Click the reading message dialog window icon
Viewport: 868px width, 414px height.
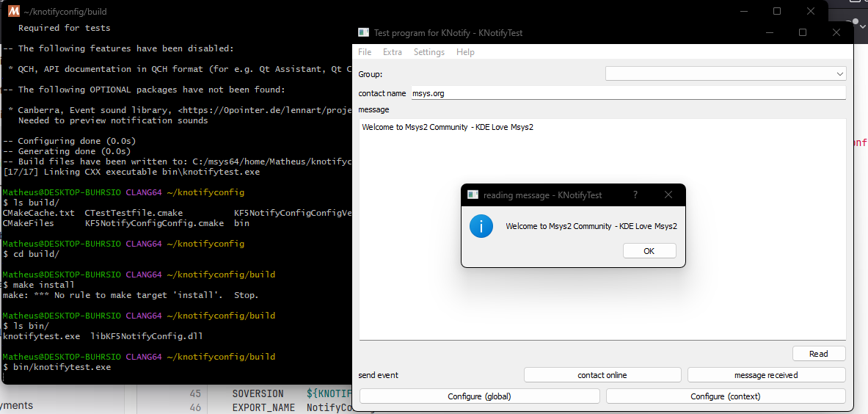pyautogui.click(x=473, y=195)
